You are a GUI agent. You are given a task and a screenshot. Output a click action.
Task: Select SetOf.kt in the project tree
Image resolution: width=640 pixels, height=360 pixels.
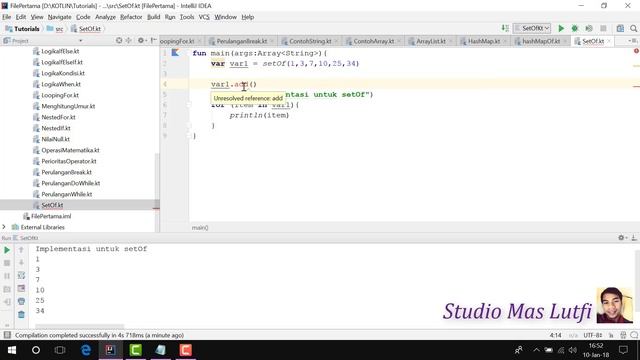click(52, 205)
